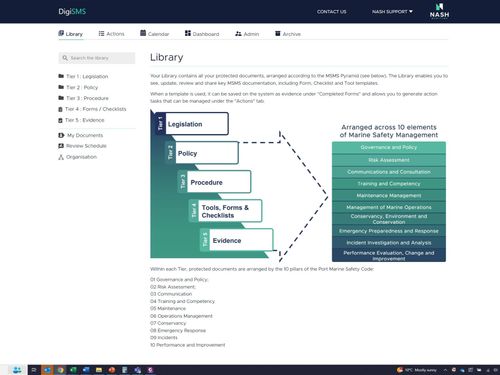Click Emergency Preparedness and Response bar
The height and width of the screenshot is (375, 500).
pyautogui.click(x=389, y=231)
